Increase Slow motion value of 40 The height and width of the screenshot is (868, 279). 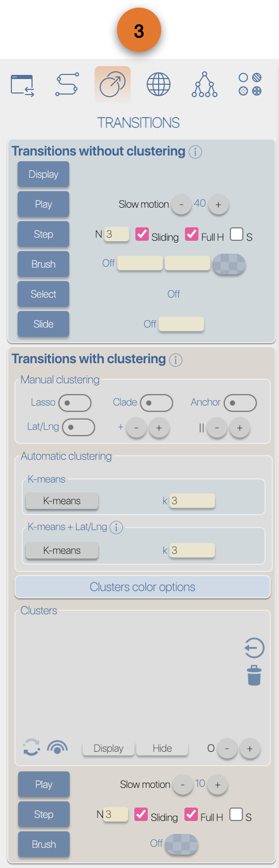coord(218,205)
